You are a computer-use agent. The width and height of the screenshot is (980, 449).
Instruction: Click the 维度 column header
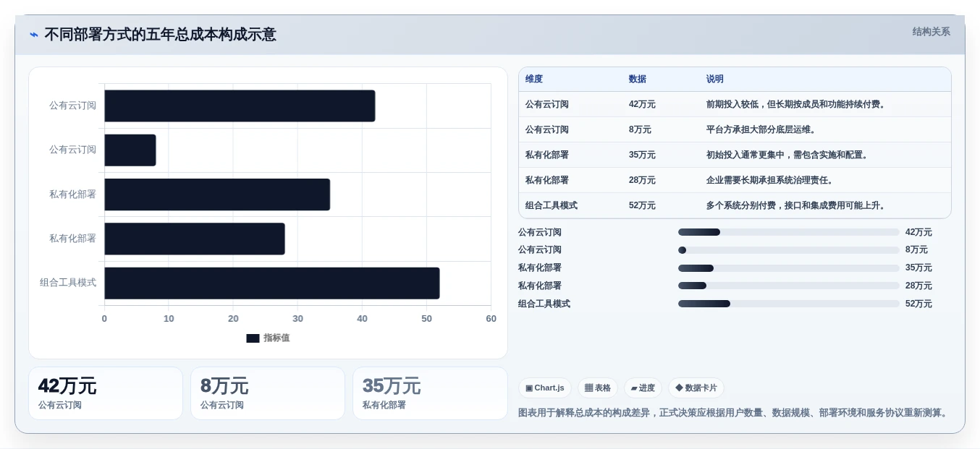[534, 79]
